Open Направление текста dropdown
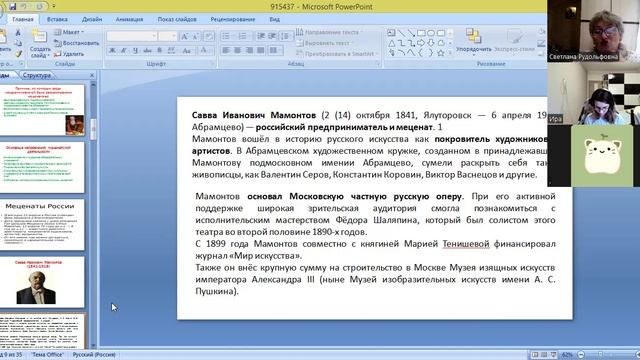Viewport: 640px width, 360px height. pos(329,32)
